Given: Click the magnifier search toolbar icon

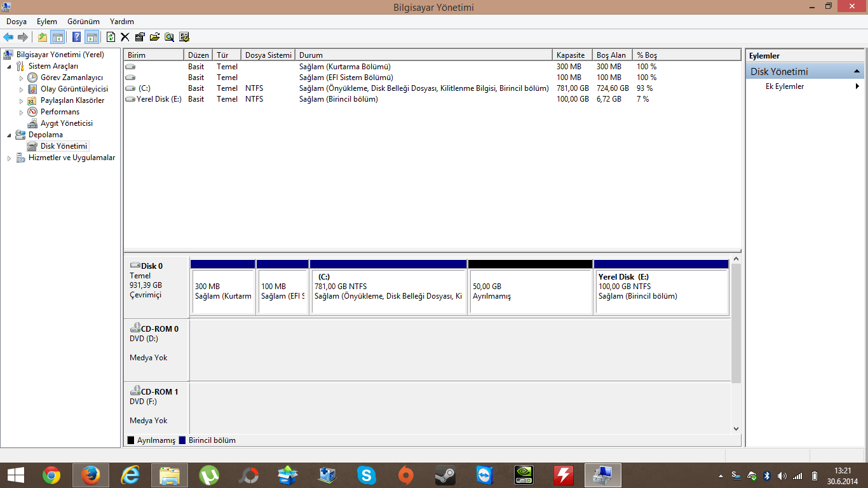Looking at the screenshot, I should pos(169,37).
